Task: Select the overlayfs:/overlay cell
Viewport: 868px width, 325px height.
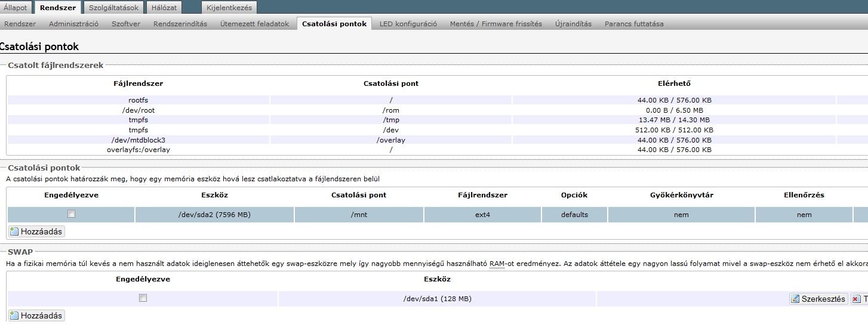Action: (138, 150)
